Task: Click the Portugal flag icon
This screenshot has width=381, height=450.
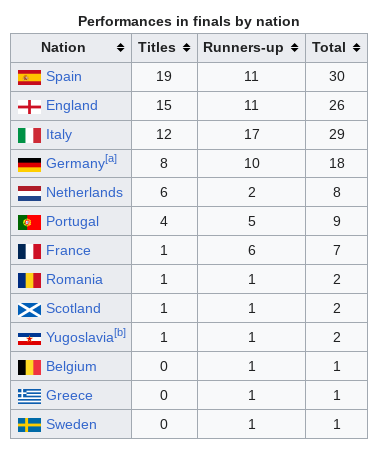Action: click(x=29, y=222)
